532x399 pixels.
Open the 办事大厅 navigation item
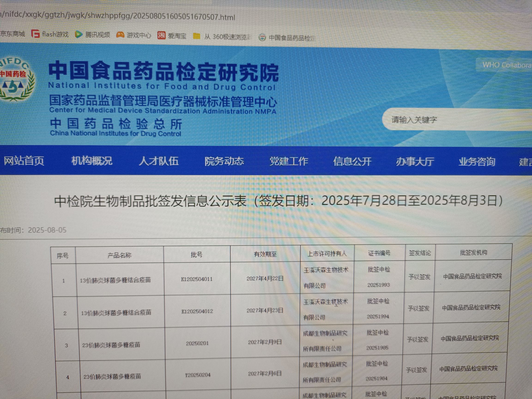pos(415,162)
